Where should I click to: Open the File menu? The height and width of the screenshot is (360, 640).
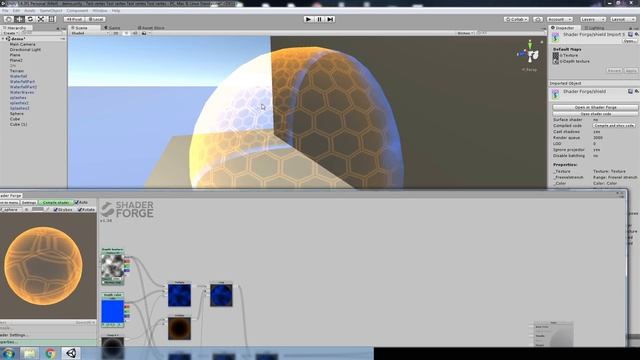coord(5,11)
